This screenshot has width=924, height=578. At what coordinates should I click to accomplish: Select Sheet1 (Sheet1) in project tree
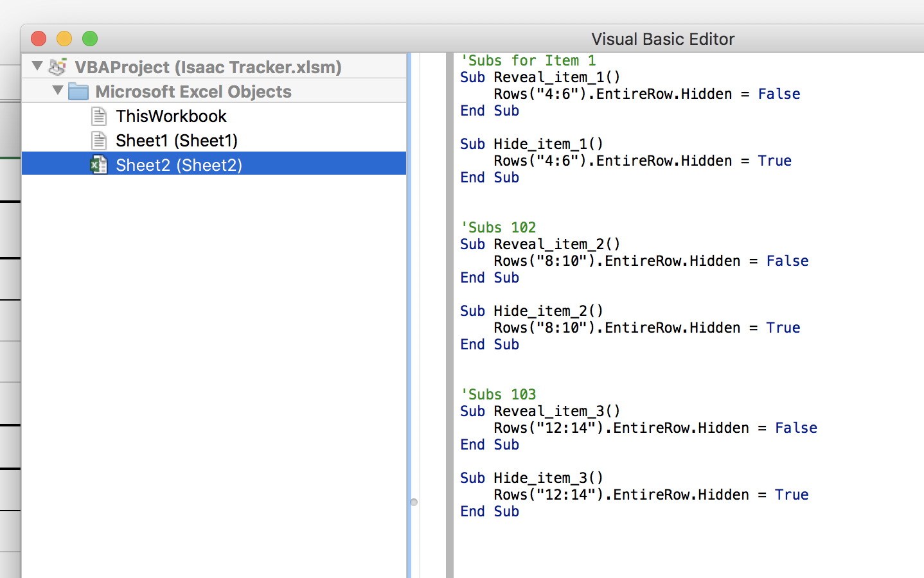[177, 140]
